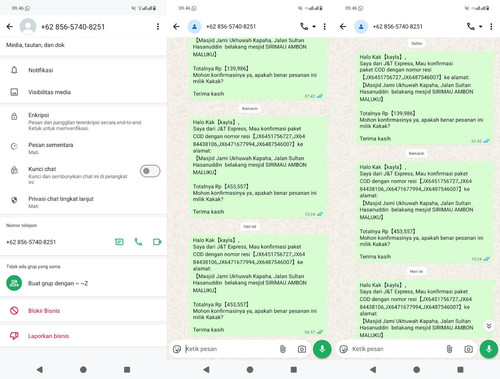The height and width of the screenshot is (379, 500).
Task: Expand call dropdown arrow in middle chat
Action: pos(314,27)
